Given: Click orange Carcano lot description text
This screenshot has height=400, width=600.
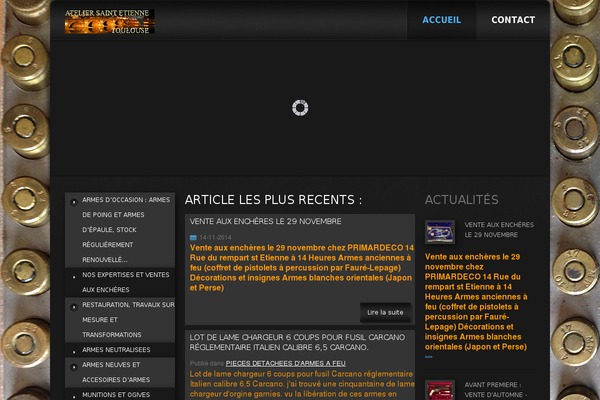Looking at the screenshot, I should coord(302,384).
